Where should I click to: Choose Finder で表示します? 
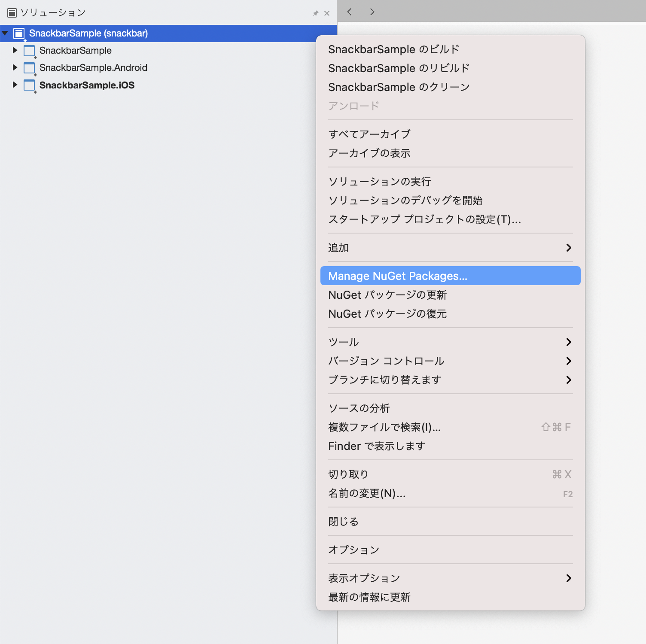point(451,446)
